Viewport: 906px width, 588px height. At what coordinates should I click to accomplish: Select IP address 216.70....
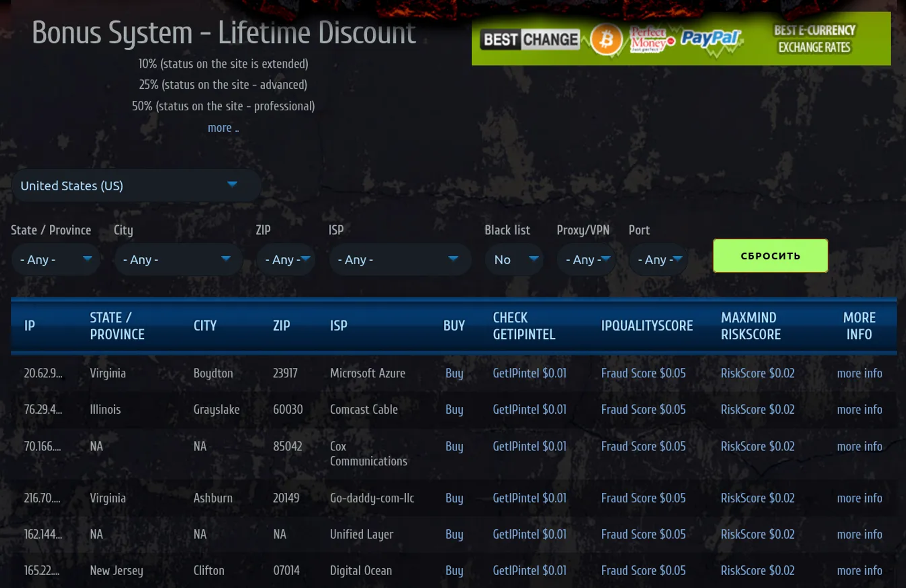click(42, 499)
